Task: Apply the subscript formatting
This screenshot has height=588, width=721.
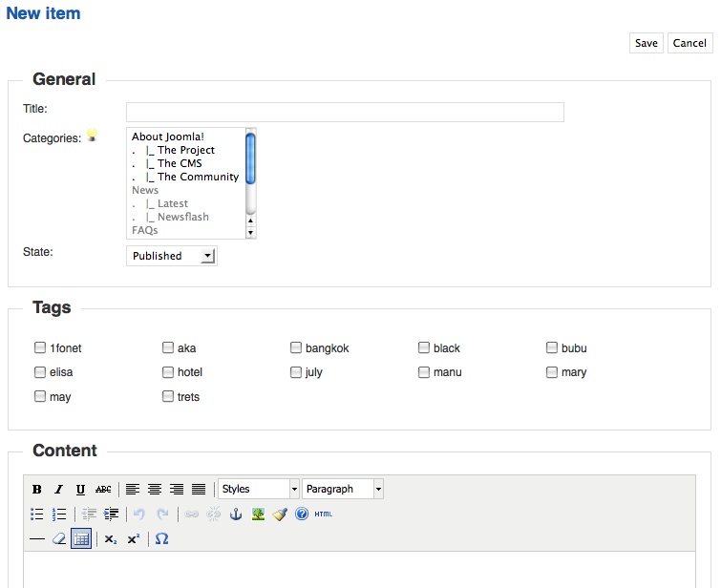Action: point(111,539)
